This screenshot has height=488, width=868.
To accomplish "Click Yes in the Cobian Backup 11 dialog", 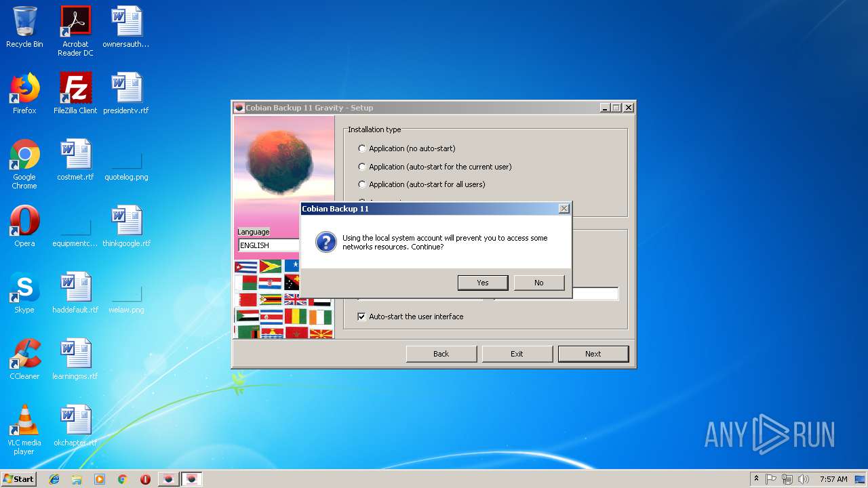I will 483,283.
